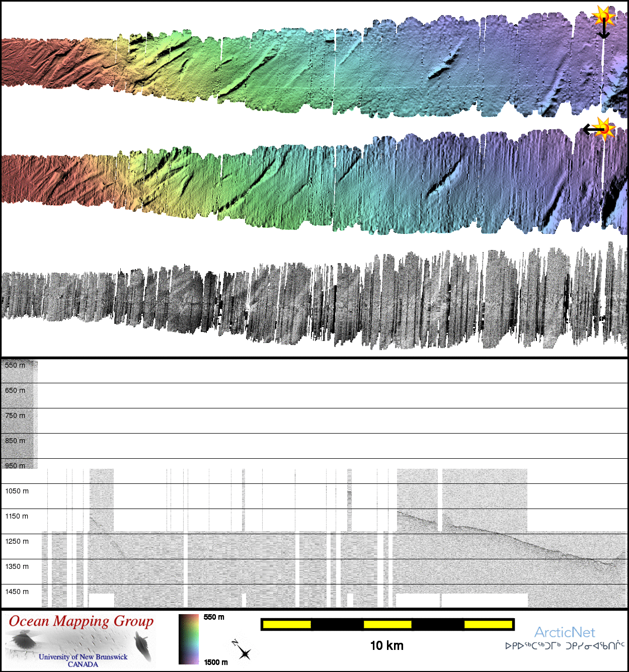
Task: Click the 1250 m depth axis label
Action: [17, 541]
